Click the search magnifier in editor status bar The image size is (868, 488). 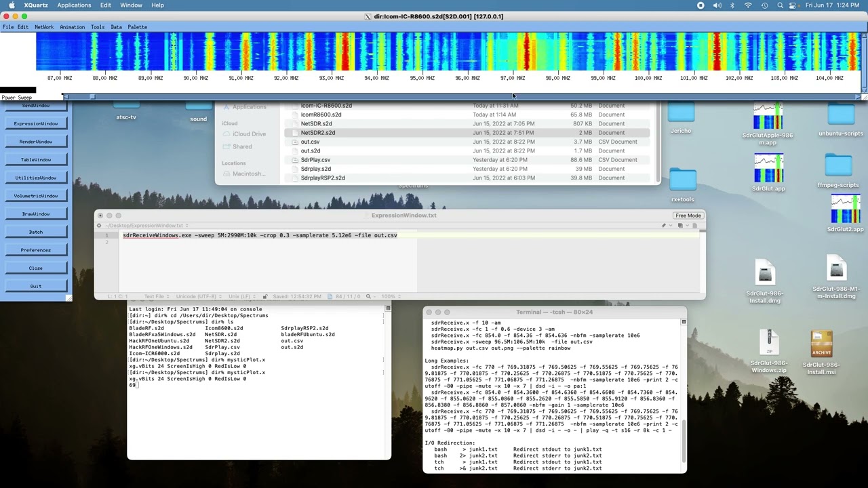[368, 296]
